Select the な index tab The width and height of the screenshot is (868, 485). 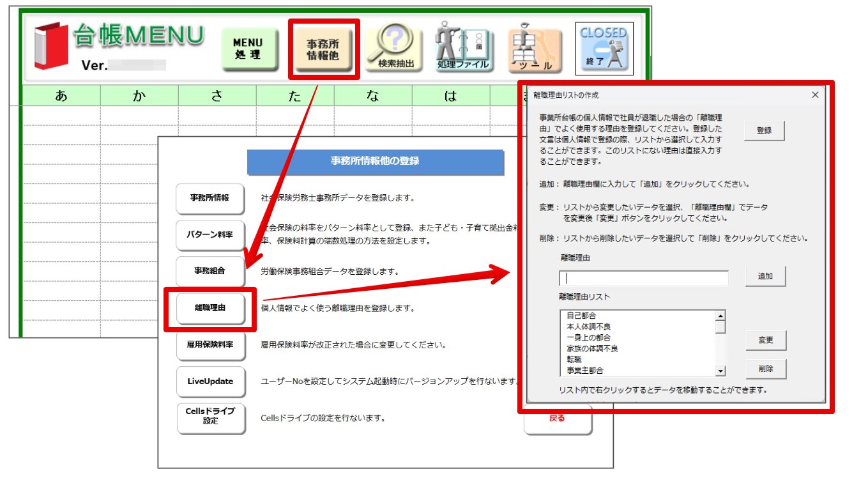pos(373,96)
